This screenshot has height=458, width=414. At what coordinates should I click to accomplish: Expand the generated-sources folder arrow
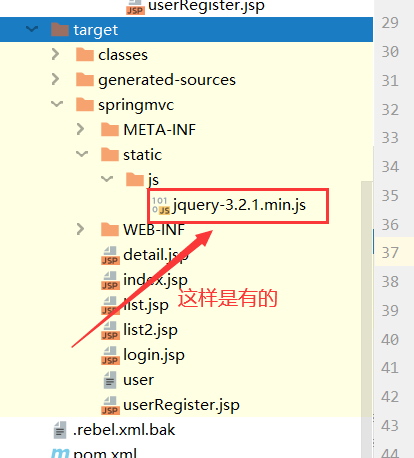[x=55, y=79]
